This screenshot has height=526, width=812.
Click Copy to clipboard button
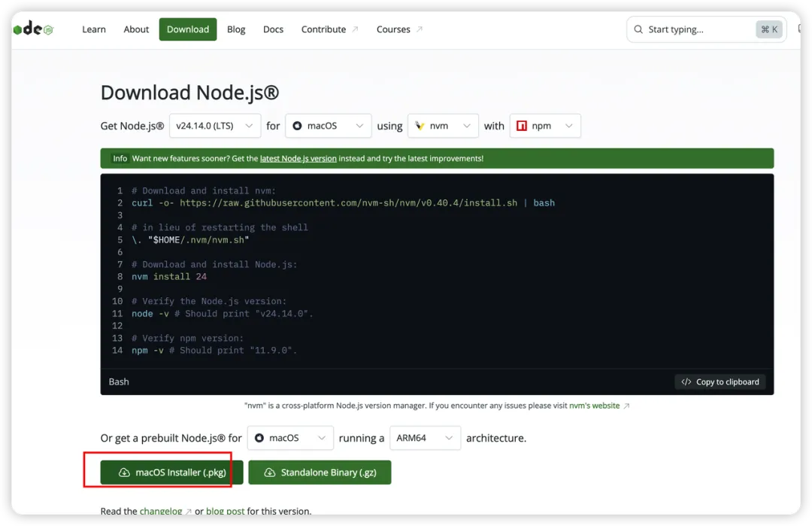point(720,382)
